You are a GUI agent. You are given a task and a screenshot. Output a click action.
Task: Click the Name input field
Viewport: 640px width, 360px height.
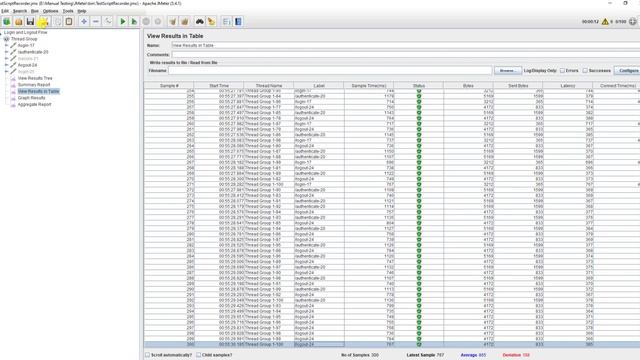coord(406,45)
